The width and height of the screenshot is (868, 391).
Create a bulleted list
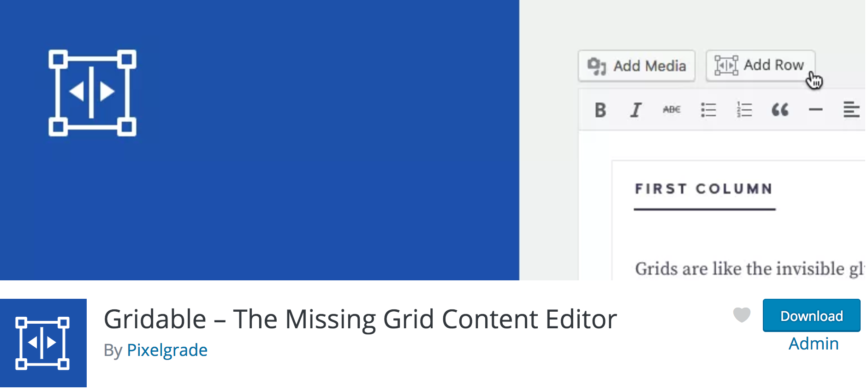pyautogui.click(x=708, y=110)
